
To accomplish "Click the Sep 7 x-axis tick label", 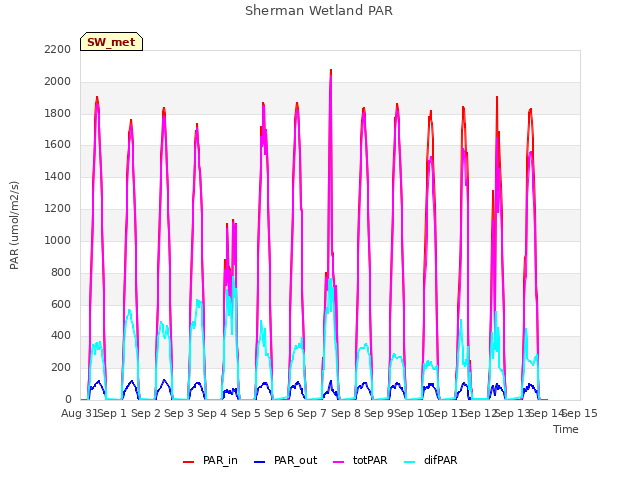I will point(312,413).
